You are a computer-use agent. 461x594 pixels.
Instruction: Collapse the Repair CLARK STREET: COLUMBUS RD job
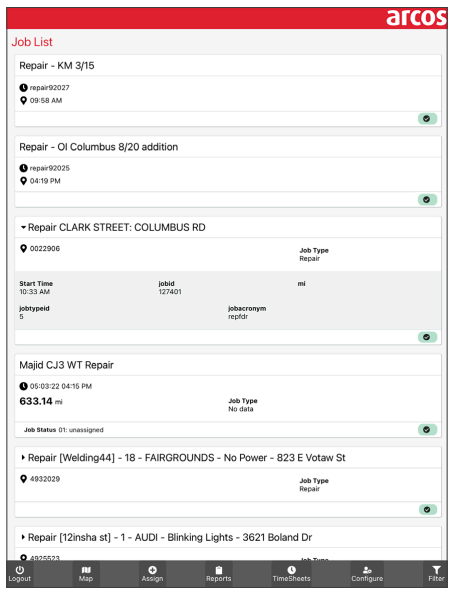click(x=23, y=227)
